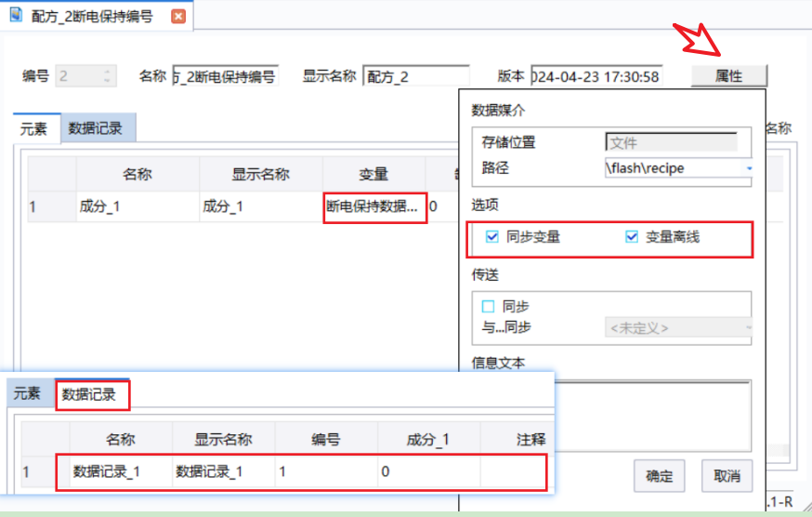Click the 编号 column header in data records
Viewport: 812px width, 517px height.
click(326, 439)
